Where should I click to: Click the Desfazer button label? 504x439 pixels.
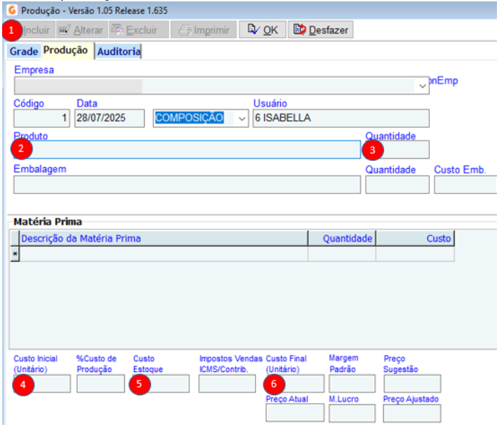(328, 30)
